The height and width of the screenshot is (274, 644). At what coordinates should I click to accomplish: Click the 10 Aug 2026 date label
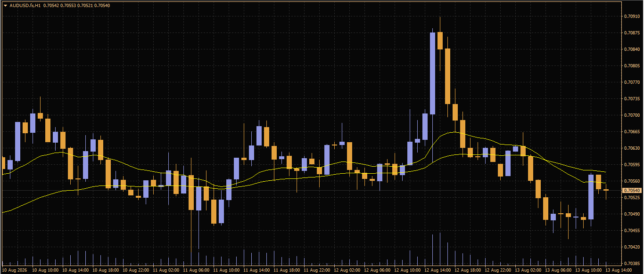(15, 271)
